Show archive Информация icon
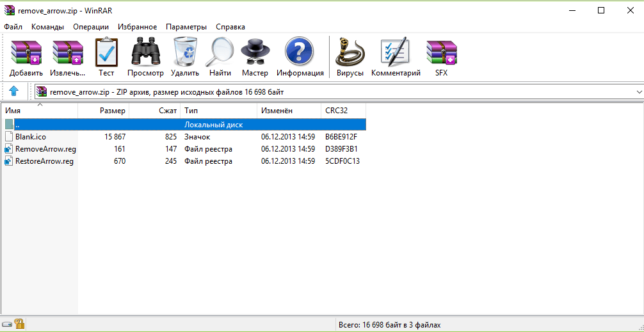The width and height of the screenshot is (644, 332). pyautogui.click(x=300, y=52)
